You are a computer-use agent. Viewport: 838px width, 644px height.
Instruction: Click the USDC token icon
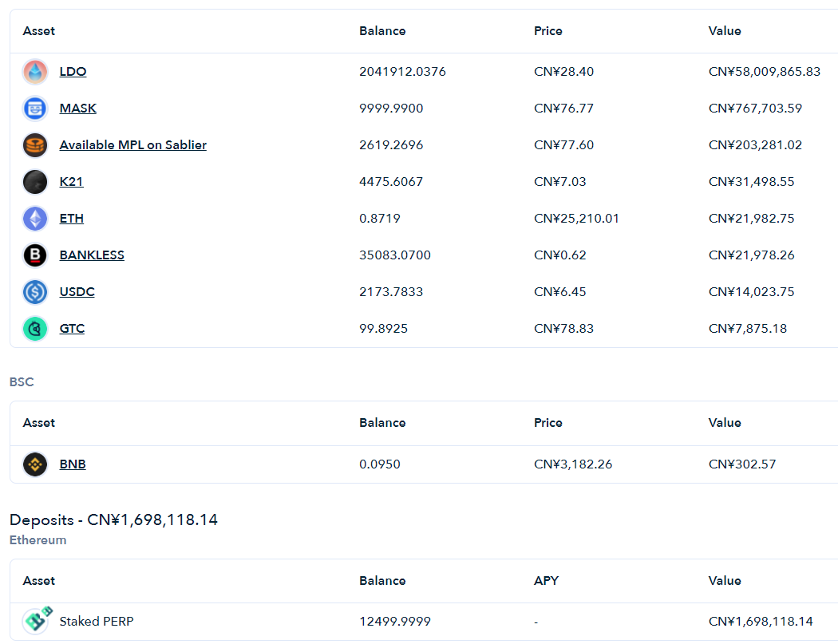click(35, 292)
